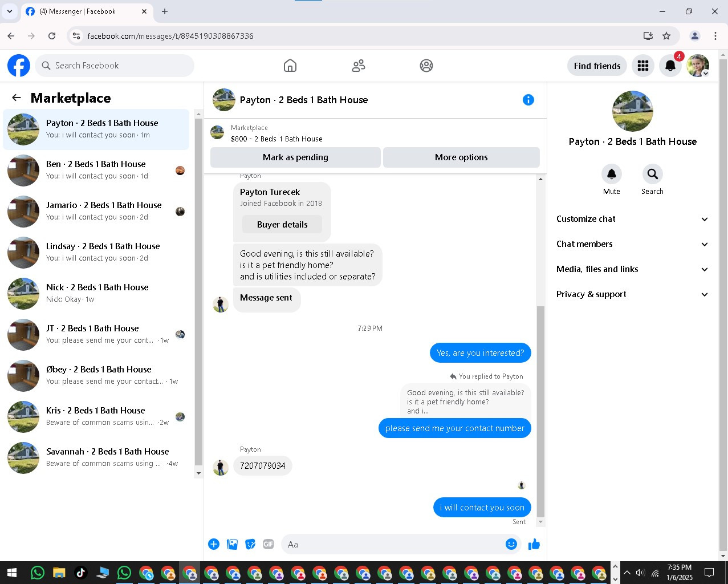The height and width of the screenshot is (584, 728).
Task: Open the plus more-actions icon in composer
Action: click(x=214, y=544)
